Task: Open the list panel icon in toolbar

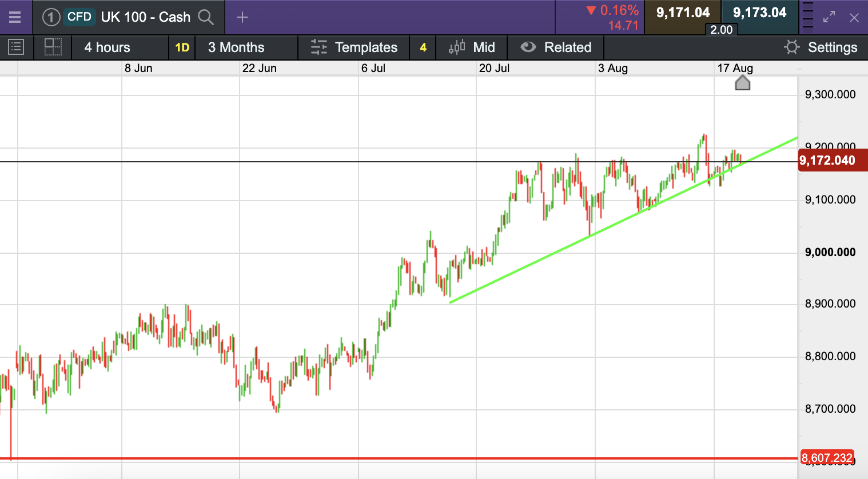Action: click(x=16, y=47)
